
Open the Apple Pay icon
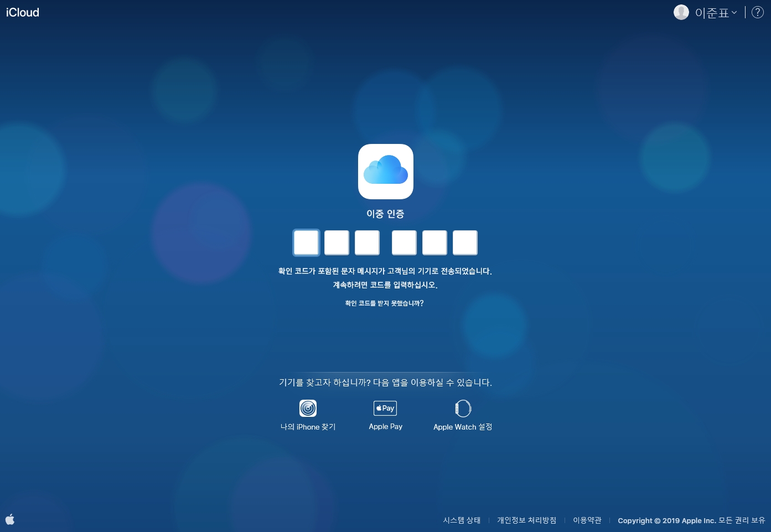pos(385,409)
